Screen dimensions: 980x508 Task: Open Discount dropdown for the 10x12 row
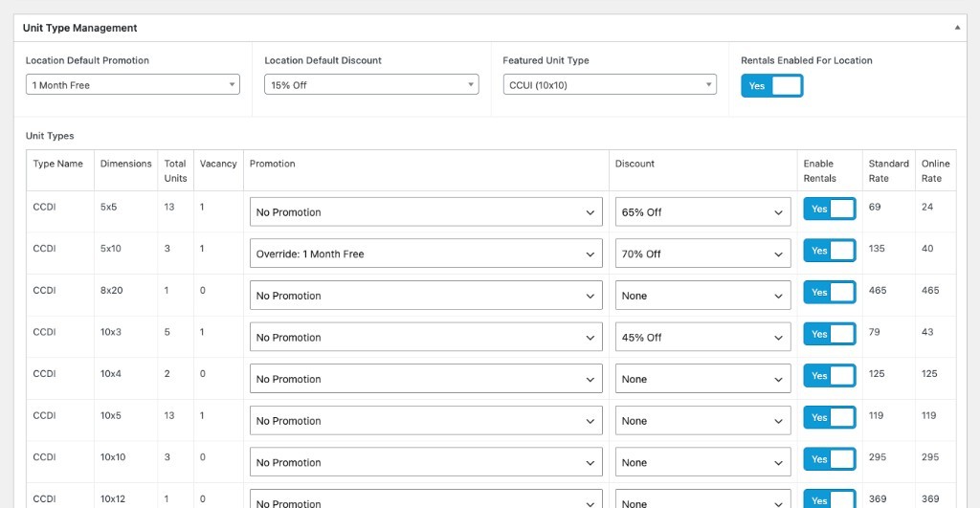point(702,499)
